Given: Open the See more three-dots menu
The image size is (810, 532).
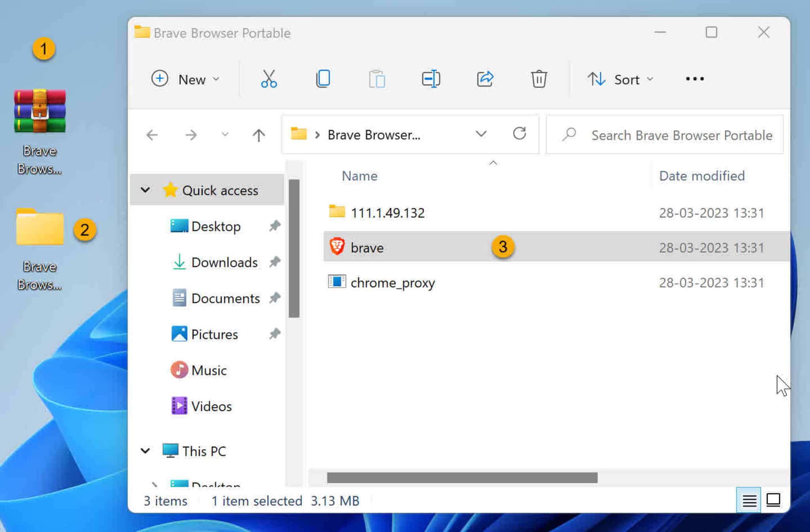Looking at the screenshot, I should [695, 79].
